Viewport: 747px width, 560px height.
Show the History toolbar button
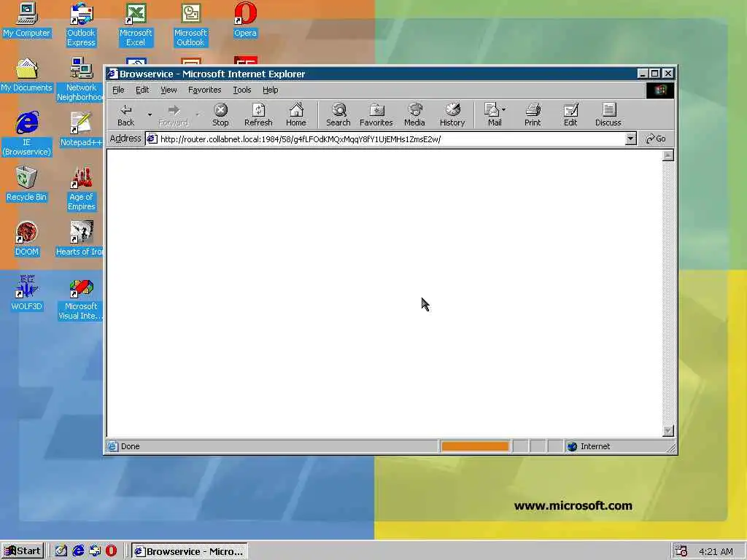point(452,115)
